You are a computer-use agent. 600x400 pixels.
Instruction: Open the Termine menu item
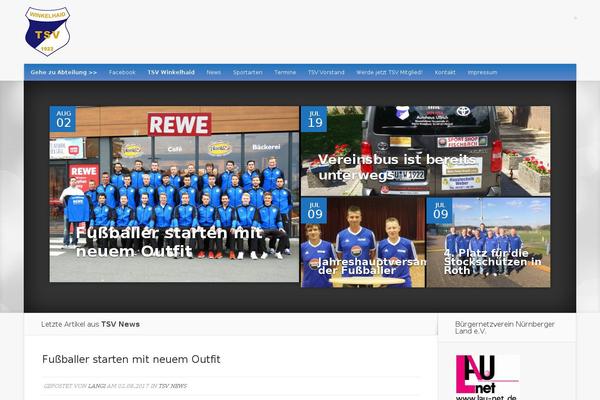click(x=285, y=72)
